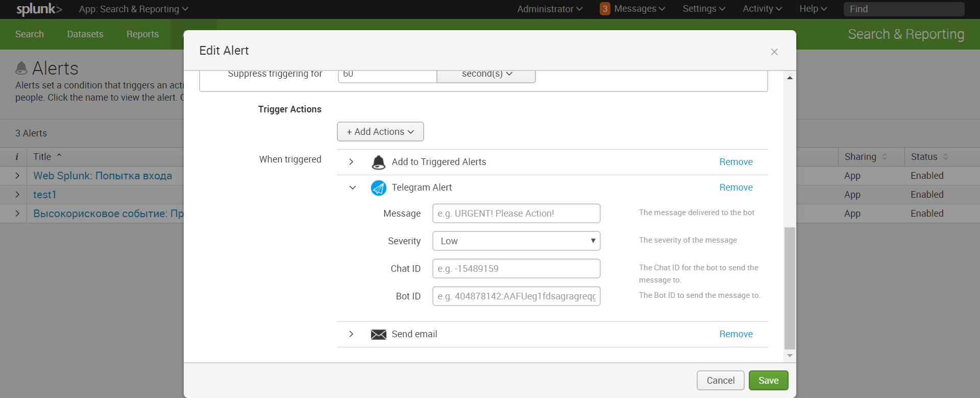The image size is (980, 398).
Task: Click the scrollbar down arrow
Action: 790,356
